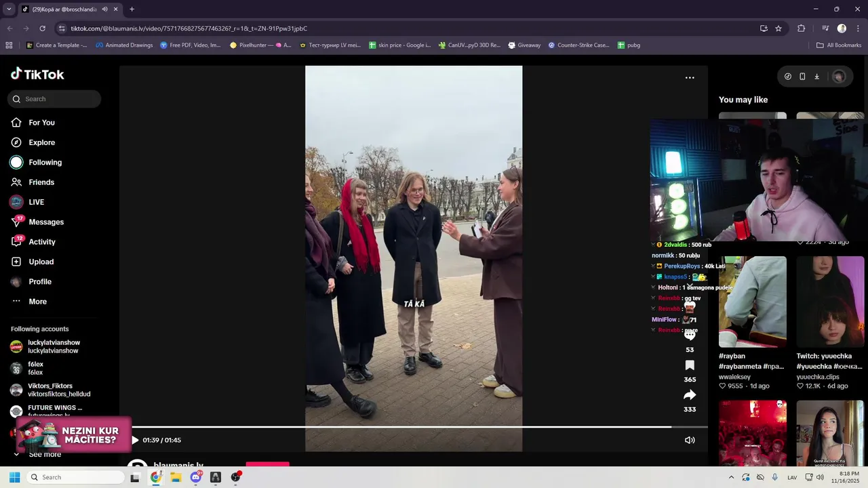The height and width of the screenshot is (488, 868).
Task: Open the Pixelhunter bookmark
Action: 260,45
